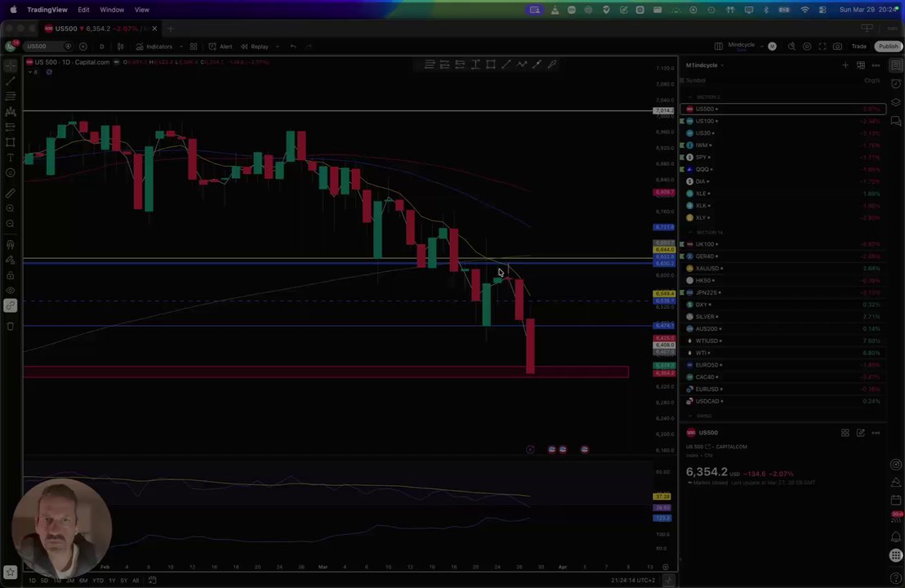Viewport: 905px width, 588px height.
Task: Open the Mindcycle layout name dropdown
Action: [x=745, y=46]
